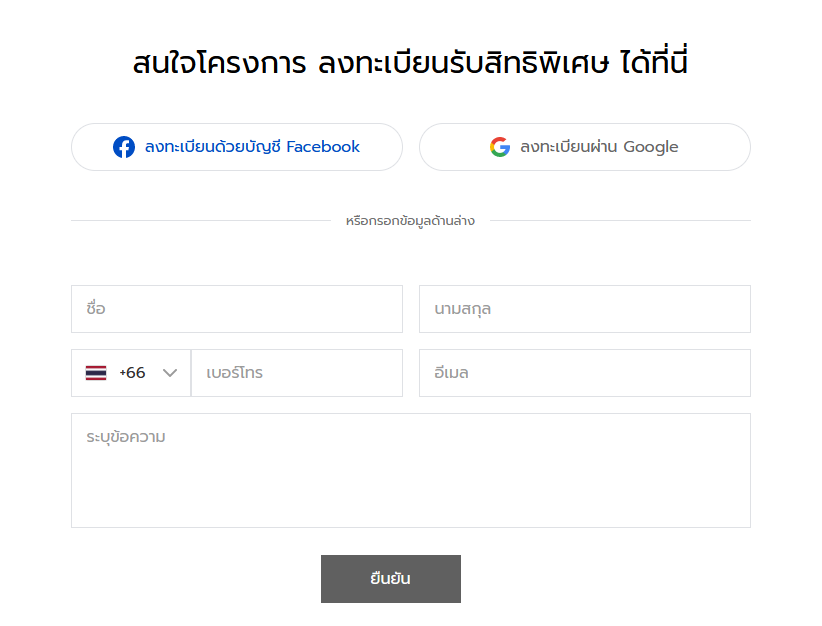The image size is (822, 626).
Task: Expand the country code chevron arrow
Action: tap(169, 373)
